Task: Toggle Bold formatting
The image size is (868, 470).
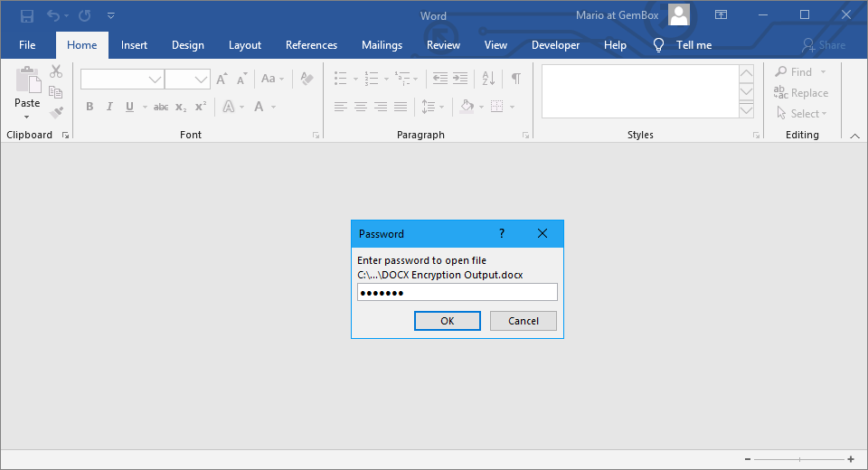Action: [90, 107]
